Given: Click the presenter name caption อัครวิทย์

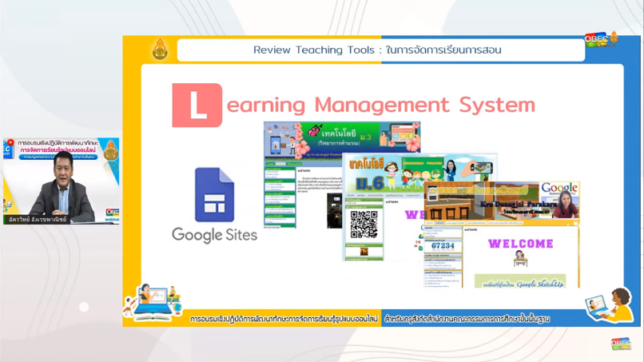Looking at the screenshot, I should click(x=38, y=220).
